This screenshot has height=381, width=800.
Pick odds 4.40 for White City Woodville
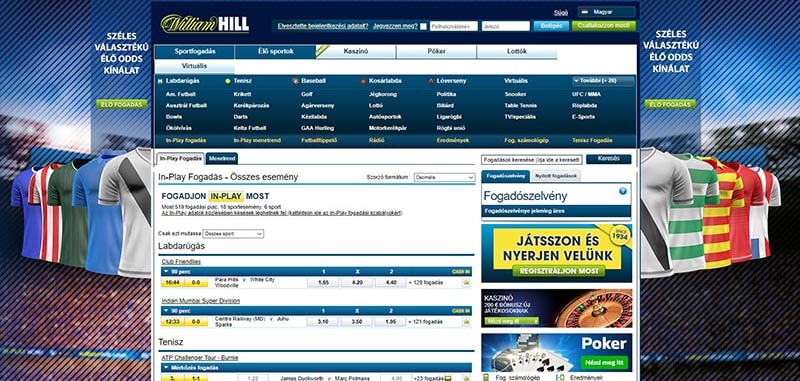[x=390, y=283]
